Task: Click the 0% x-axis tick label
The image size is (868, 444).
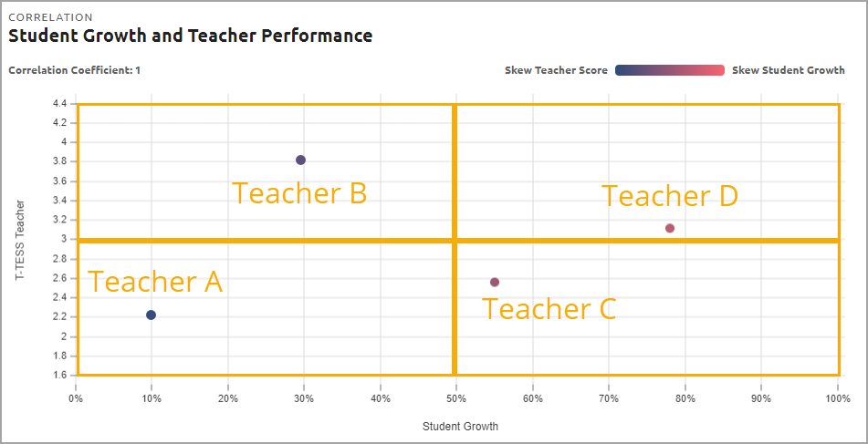Action: 76,398
